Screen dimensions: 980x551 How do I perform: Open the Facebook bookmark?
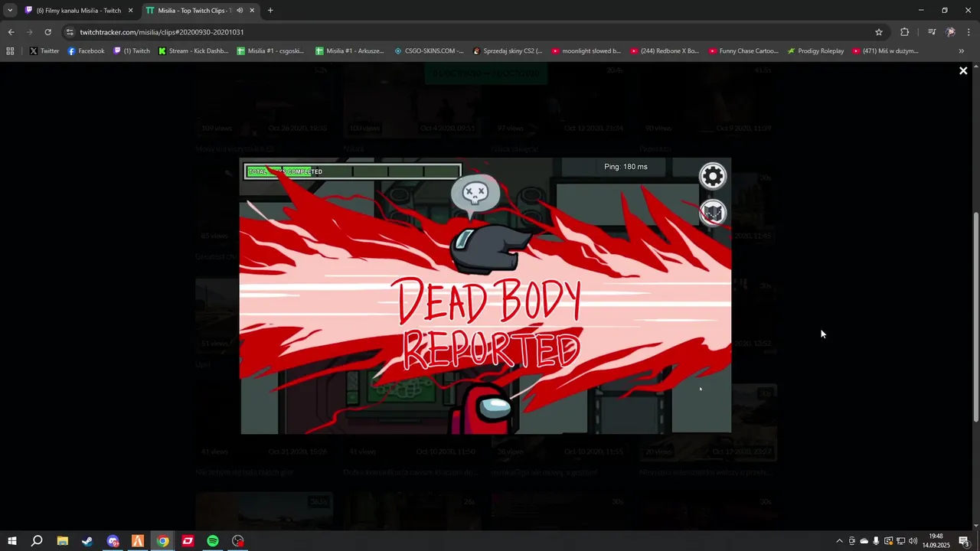[x=86, y=51]
